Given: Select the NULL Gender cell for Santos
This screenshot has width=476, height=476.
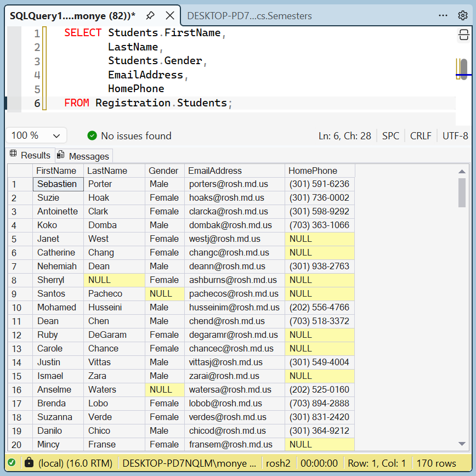Looking at the screenshot, I should tap(165, 293).
